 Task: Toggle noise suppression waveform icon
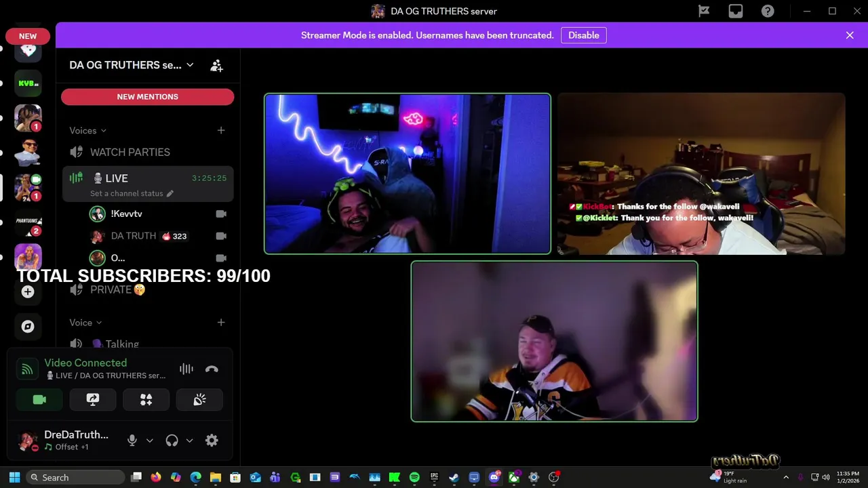pos(186,369)
